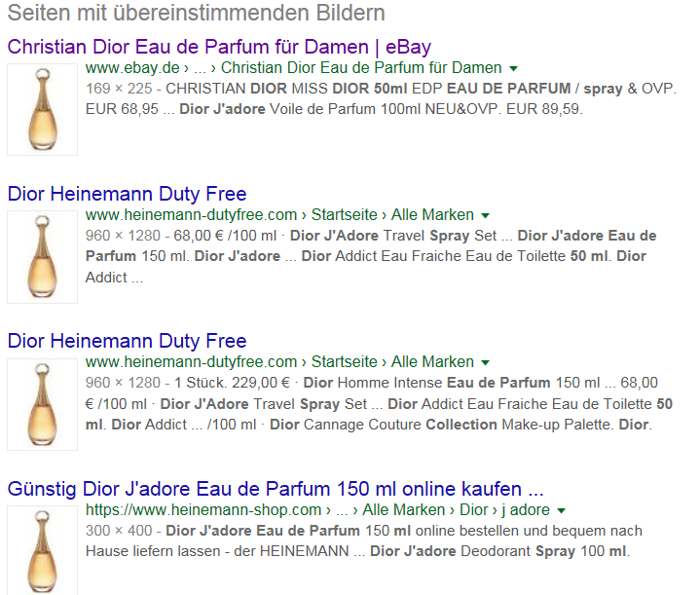Image resolution: width=700 pixels, height=595 pixels.
Task: Open the thumbnail beside the 1 Stück. 229,00 € snippet
Action: 43,404
